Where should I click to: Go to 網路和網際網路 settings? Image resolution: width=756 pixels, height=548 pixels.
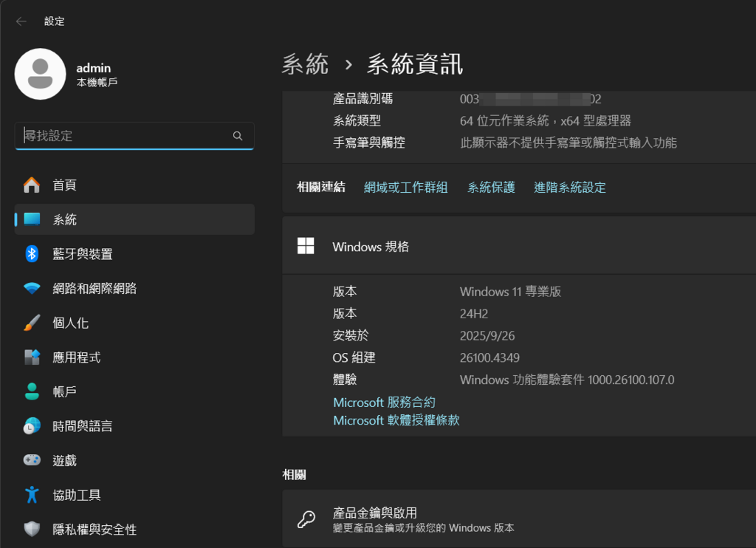[134, 289]
